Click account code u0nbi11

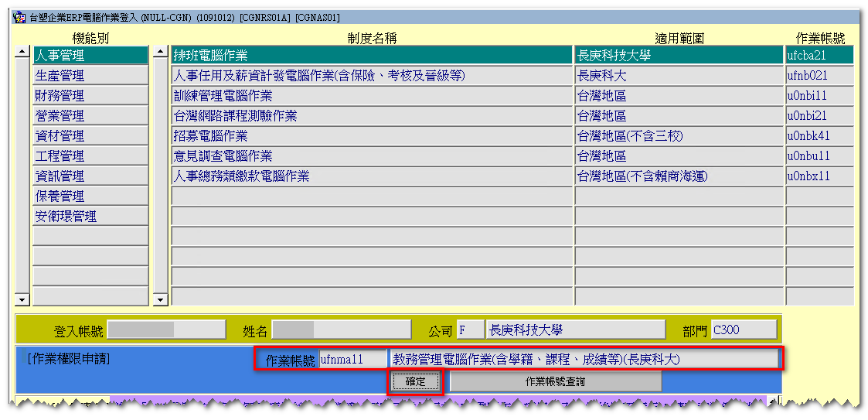[820, 95]
